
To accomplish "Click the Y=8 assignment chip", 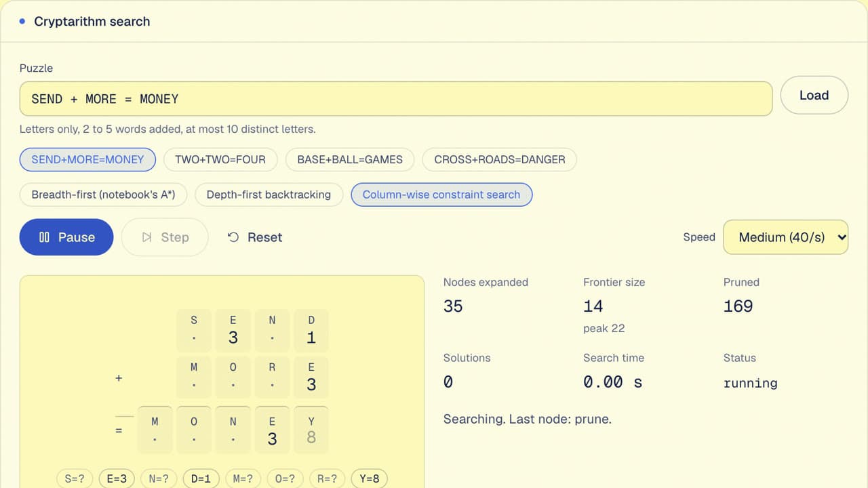I will coord(370,479).
